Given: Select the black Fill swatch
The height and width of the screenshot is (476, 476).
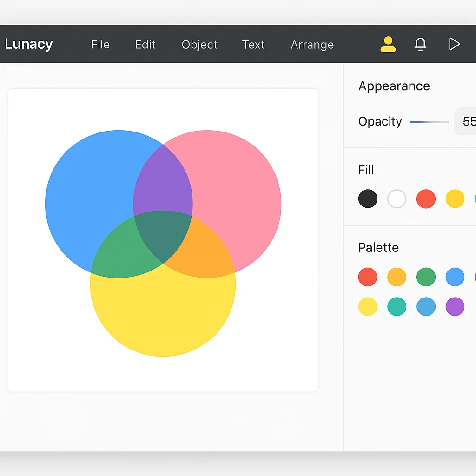Looking at the screenshot, I should pos(368,198).
